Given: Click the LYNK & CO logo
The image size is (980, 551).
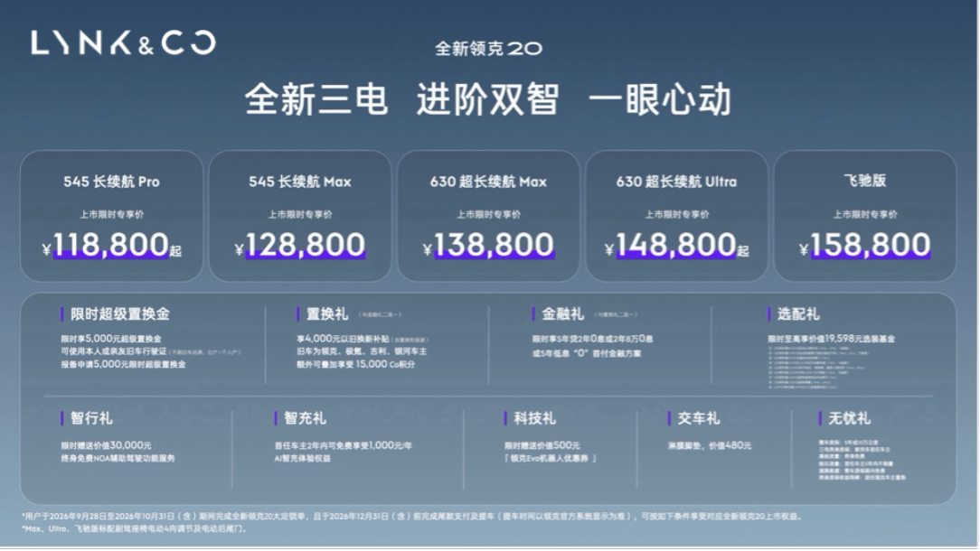Looking at the screenshot, I should click(x=124, y=42).
